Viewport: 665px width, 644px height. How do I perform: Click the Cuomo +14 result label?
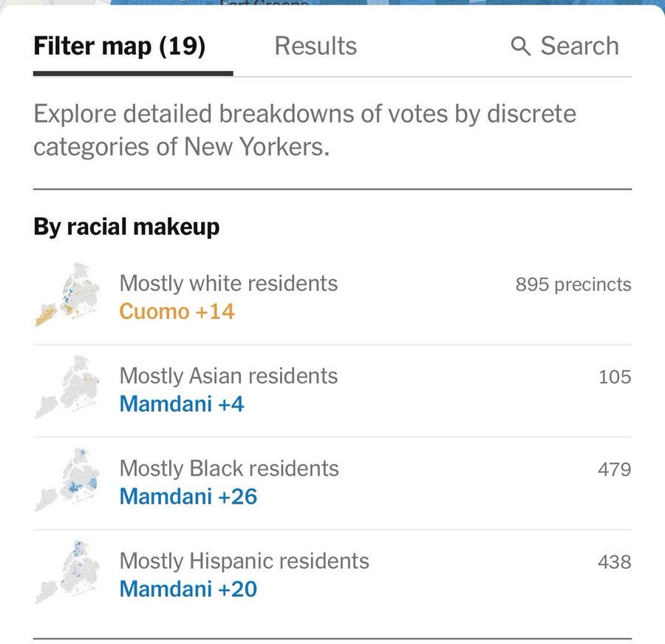[x=176, y=312]
